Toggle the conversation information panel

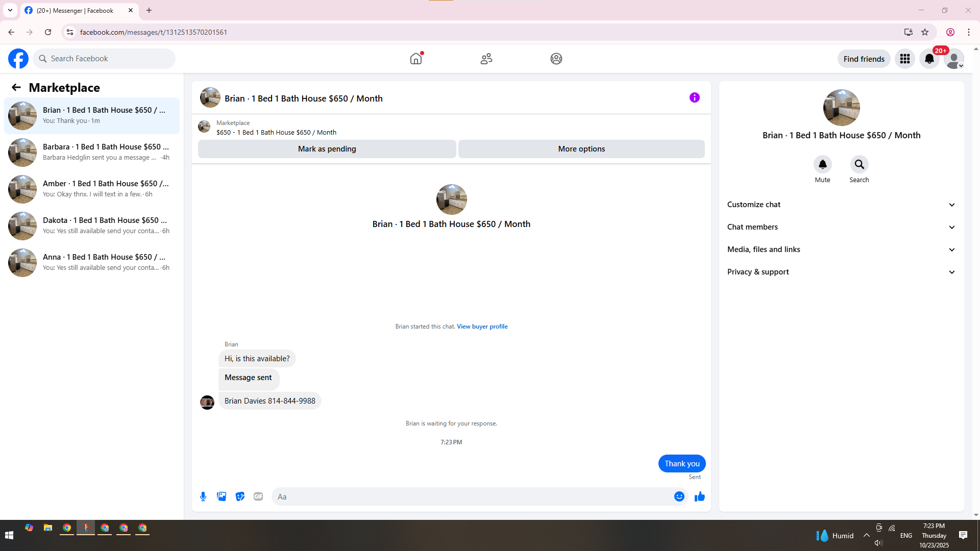click(694, 97)
